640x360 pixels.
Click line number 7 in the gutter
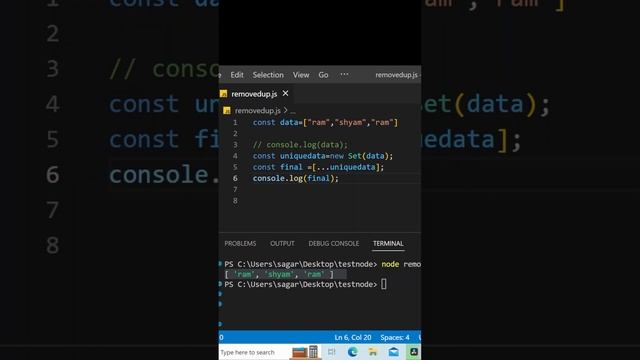click(x=235, y=189)
